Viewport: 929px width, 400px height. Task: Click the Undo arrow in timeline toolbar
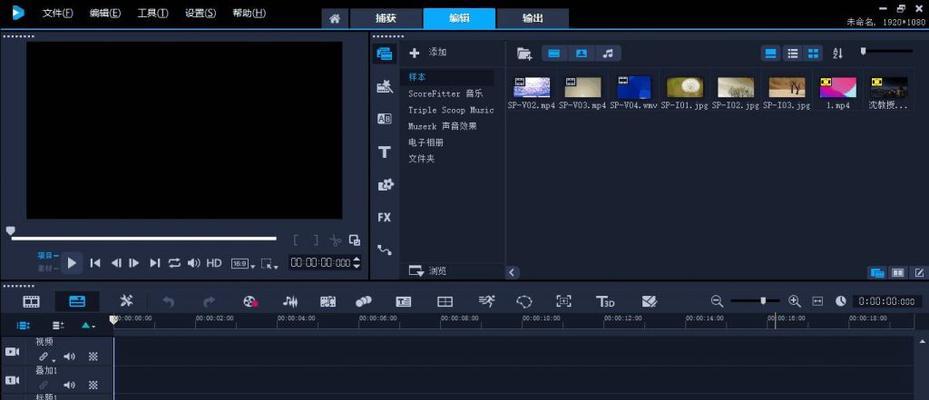pyautogui.click(x=169, y=302)
